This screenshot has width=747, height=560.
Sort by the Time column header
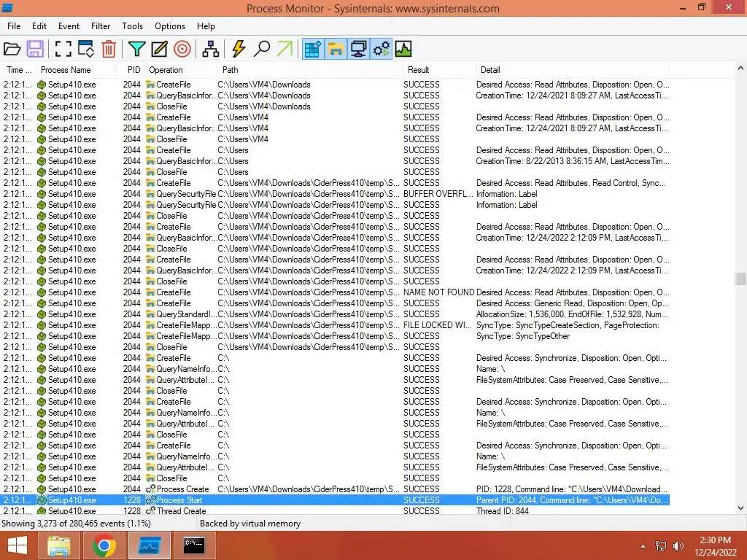[18, 70]
